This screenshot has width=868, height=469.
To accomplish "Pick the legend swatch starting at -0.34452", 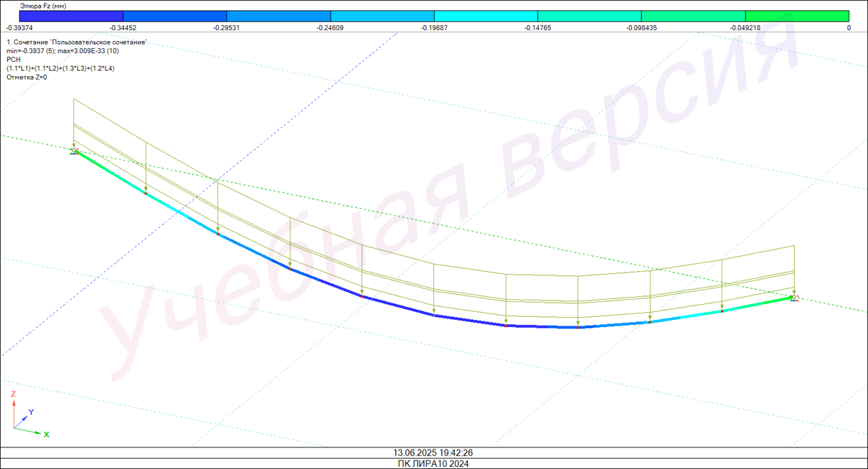I will click(174, 16).
